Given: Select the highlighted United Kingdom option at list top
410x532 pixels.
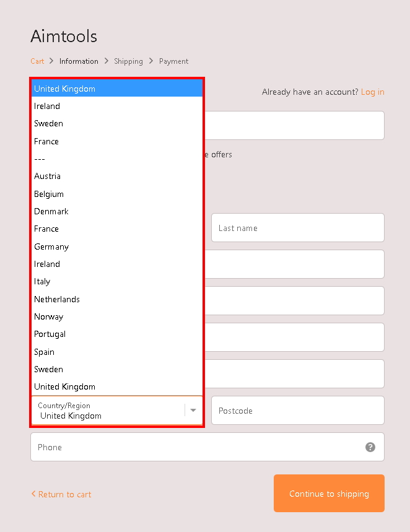Looking at the screenshot, I should tap(117, 89).
